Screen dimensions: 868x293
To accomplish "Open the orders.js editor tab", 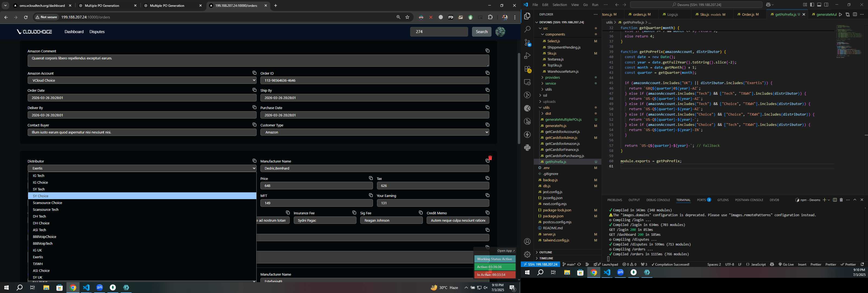I will [x=640, y=14].
